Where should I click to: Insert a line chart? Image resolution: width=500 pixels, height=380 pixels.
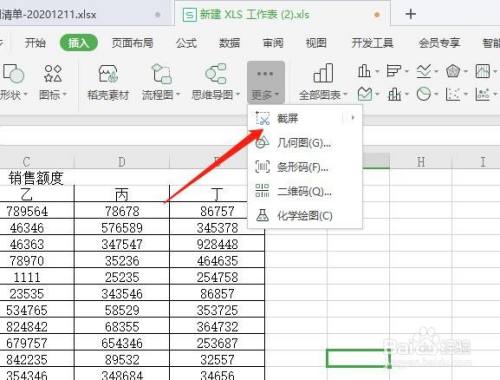tap(423, 71)
